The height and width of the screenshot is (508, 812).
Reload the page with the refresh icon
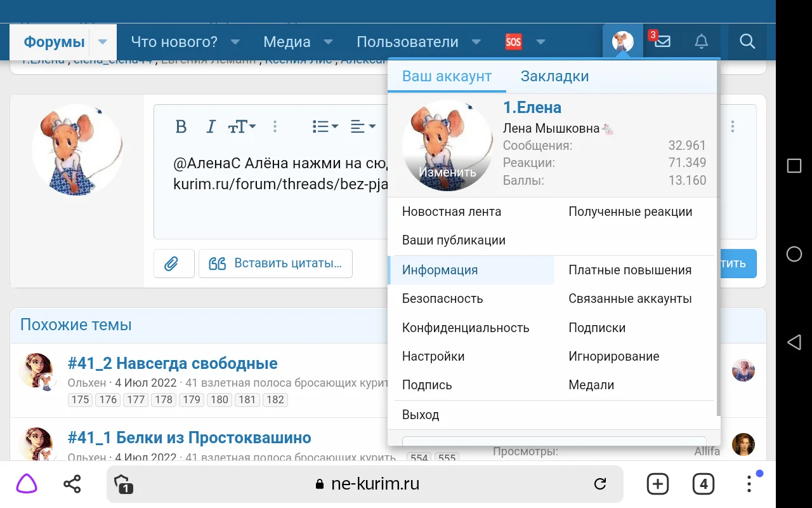[x=600, y=484]
